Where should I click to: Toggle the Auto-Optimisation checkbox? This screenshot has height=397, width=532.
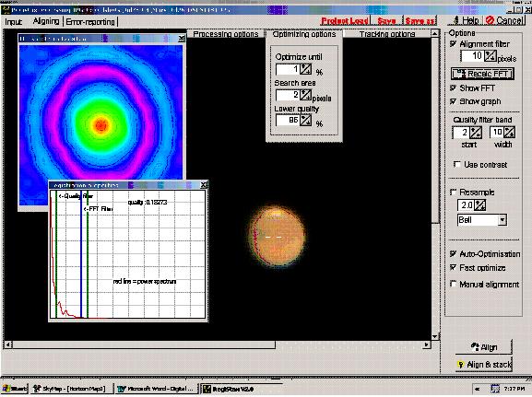[x=453, y=253]
